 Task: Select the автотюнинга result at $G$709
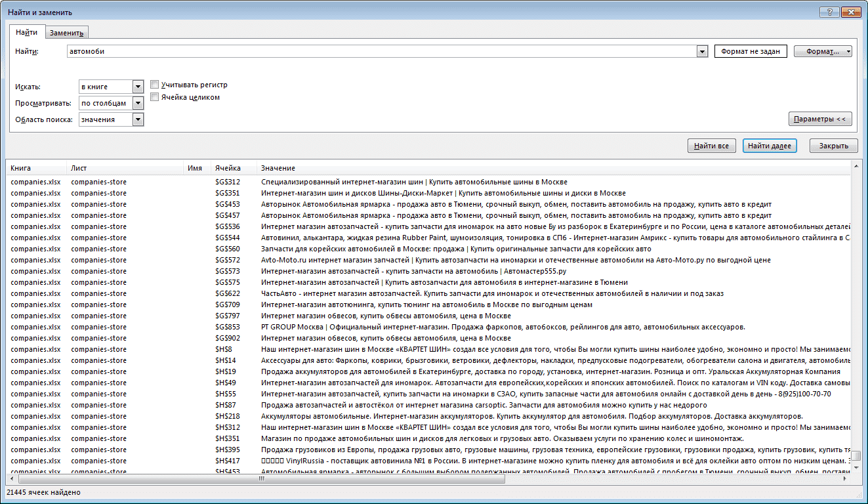tap(428, 304)
